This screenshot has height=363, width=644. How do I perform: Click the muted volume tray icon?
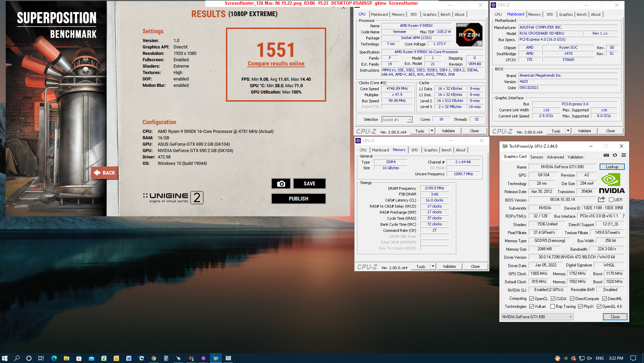(x=590, y=358)
